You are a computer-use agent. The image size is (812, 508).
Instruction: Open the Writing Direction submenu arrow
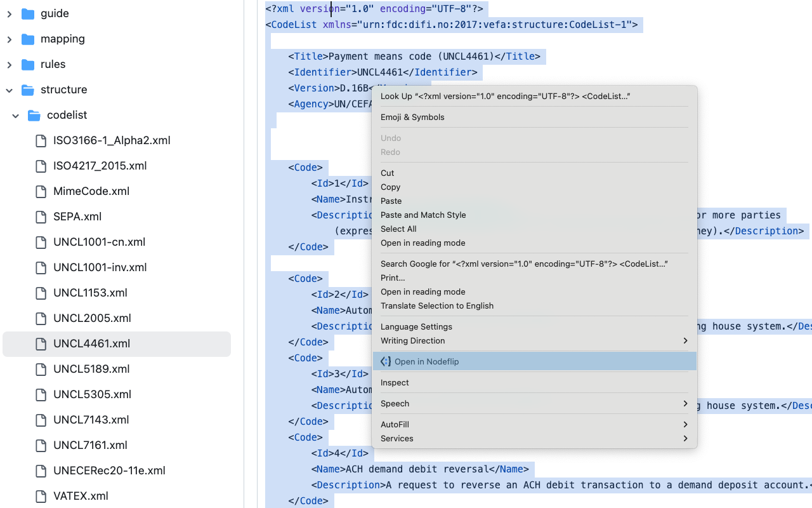click(x=685, y=340)
